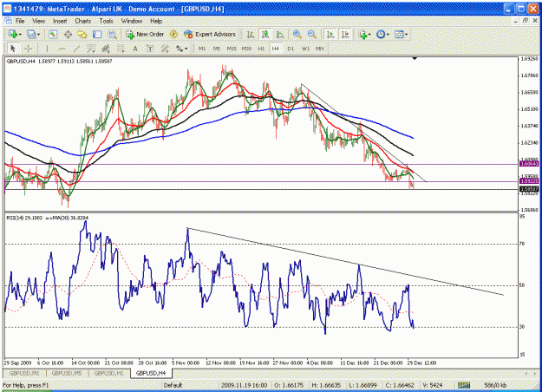Screen dimensions: 542x392
Task: Open the View menu
Action: [38, 21]
